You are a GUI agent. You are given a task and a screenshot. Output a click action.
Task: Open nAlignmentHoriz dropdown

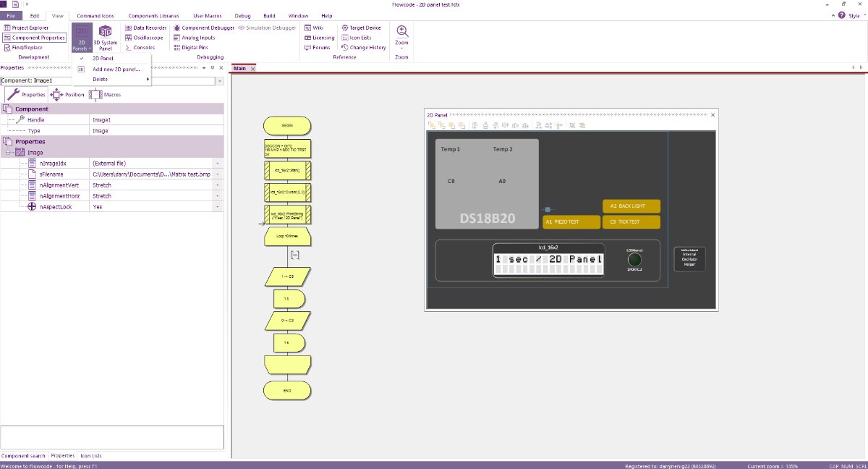pyautogui.click(x=218, y=196)
